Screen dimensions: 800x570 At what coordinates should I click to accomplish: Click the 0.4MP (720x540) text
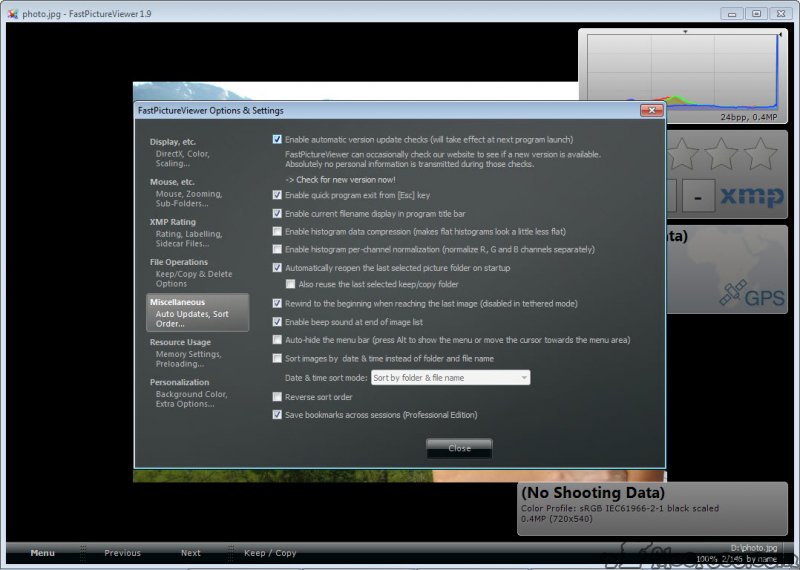[556, 519]
